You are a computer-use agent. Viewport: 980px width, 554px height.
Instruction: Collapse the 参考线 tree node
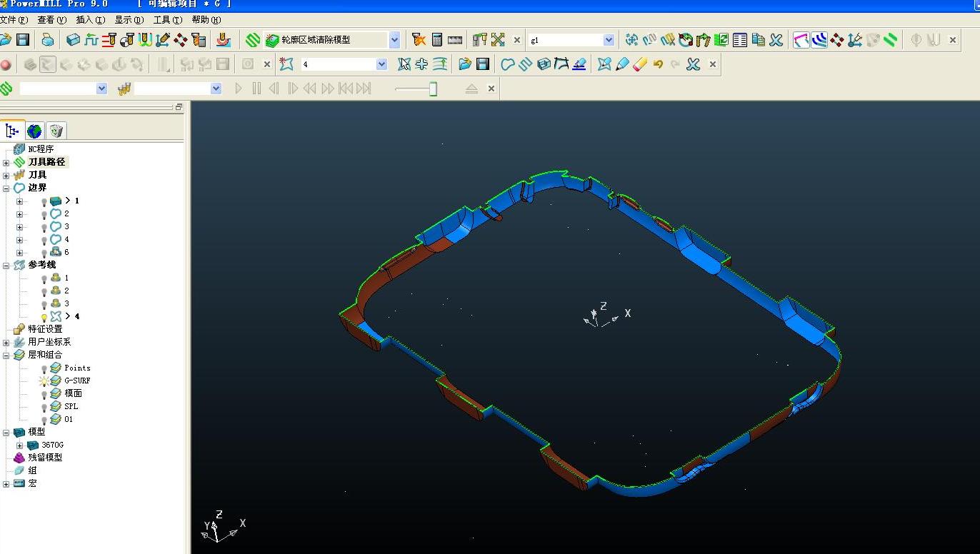tap(6, 265)
